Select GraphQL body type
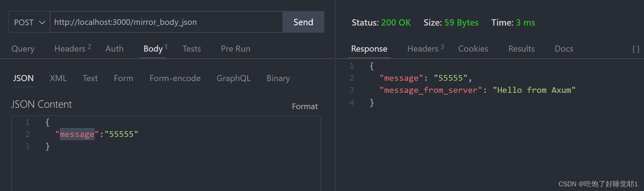644x191 pixels. 234,78
